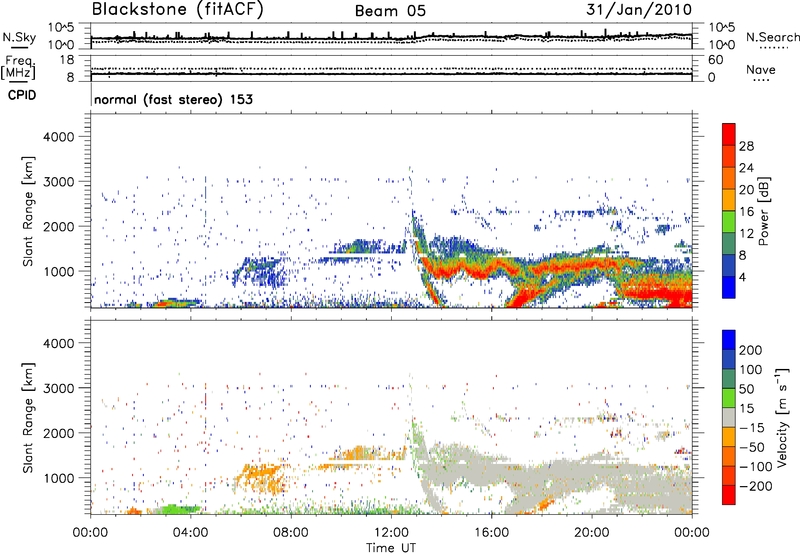Click the light green power colorbar segment
The width and height of the screenshot is (800, 554).
(x=729, y=221)
